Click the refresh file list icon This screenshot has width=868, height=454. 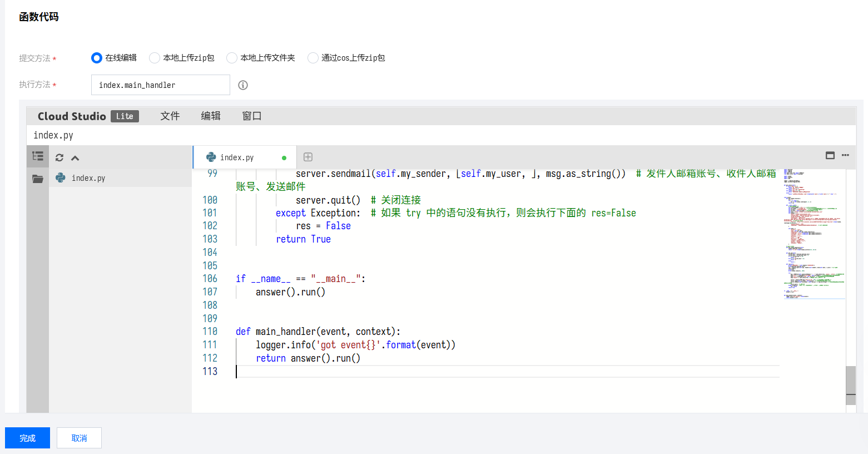[x=59, y=157]
